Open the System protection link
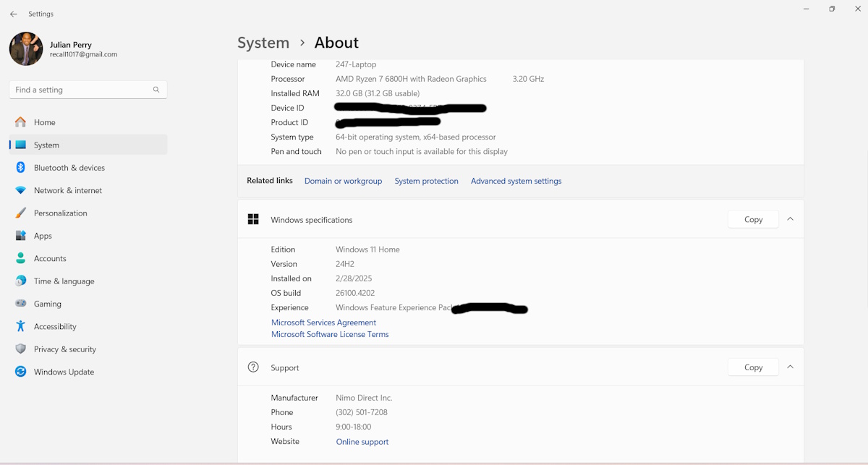The width and height of the screenshot is (868, 465). point(426,181)
